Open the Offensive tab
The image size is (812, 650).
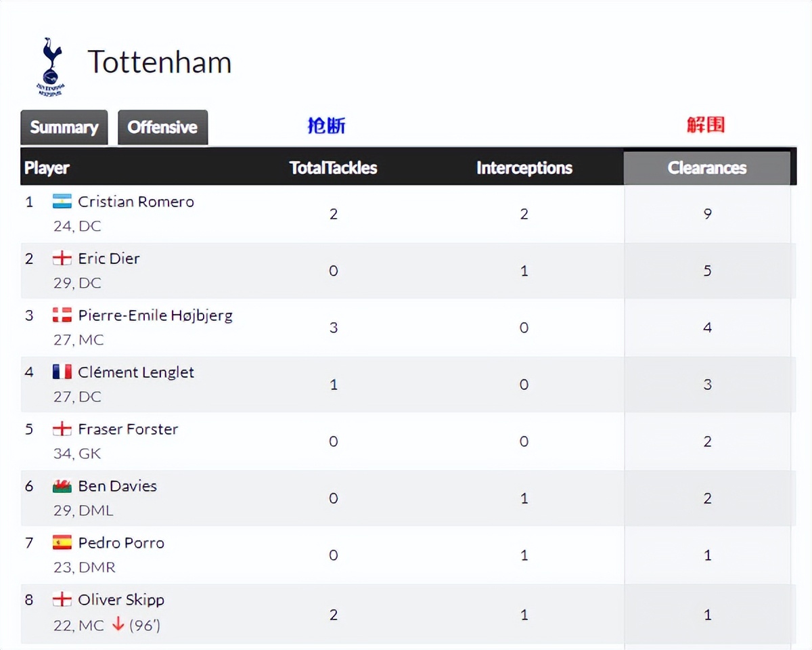tap(162, 127)
